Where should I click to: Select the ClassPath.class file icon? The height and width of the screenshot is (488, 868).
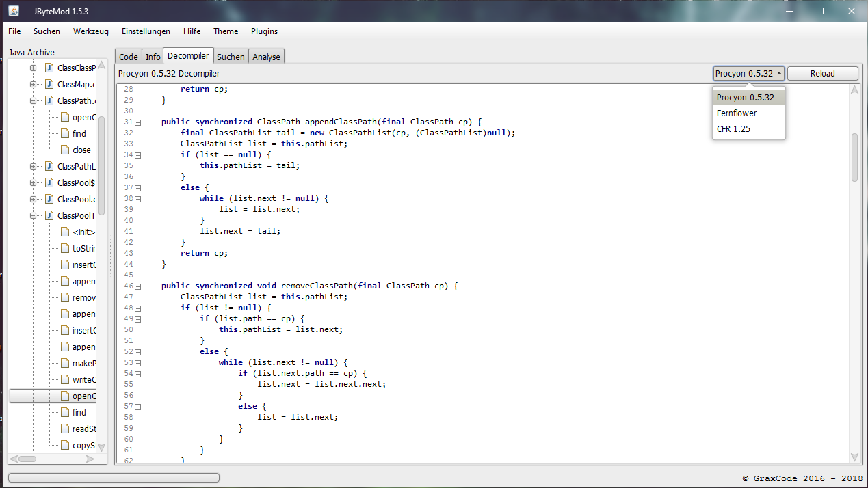pos(49,100)
